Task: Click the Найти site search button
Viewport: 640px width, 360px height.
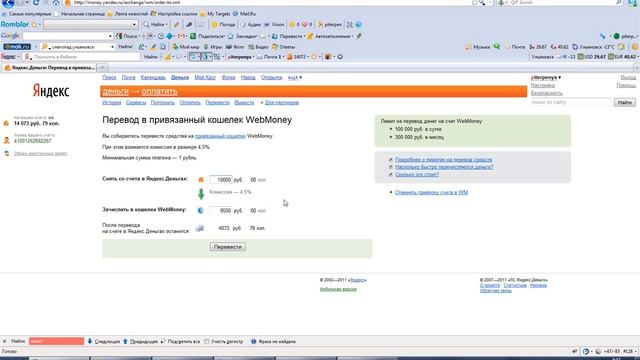Action: click(x=624, y=102)
